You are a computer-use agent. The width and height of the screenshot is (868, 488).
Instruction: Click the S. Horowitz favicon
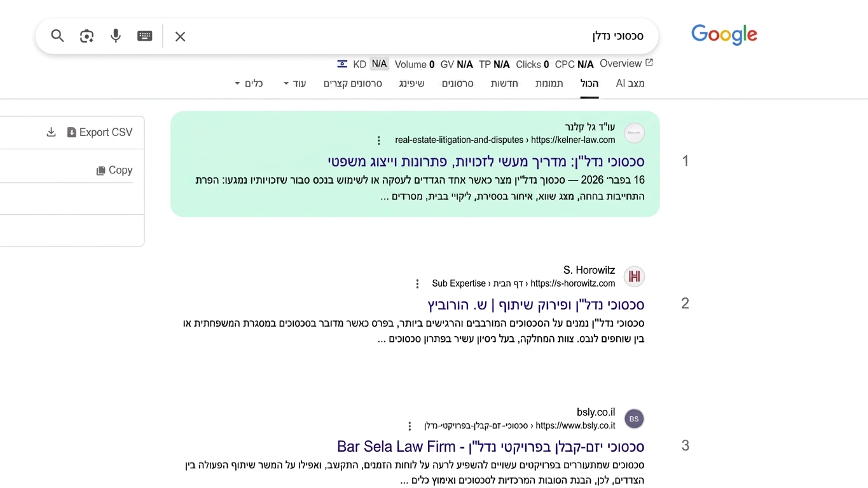(x=634, y=276)
